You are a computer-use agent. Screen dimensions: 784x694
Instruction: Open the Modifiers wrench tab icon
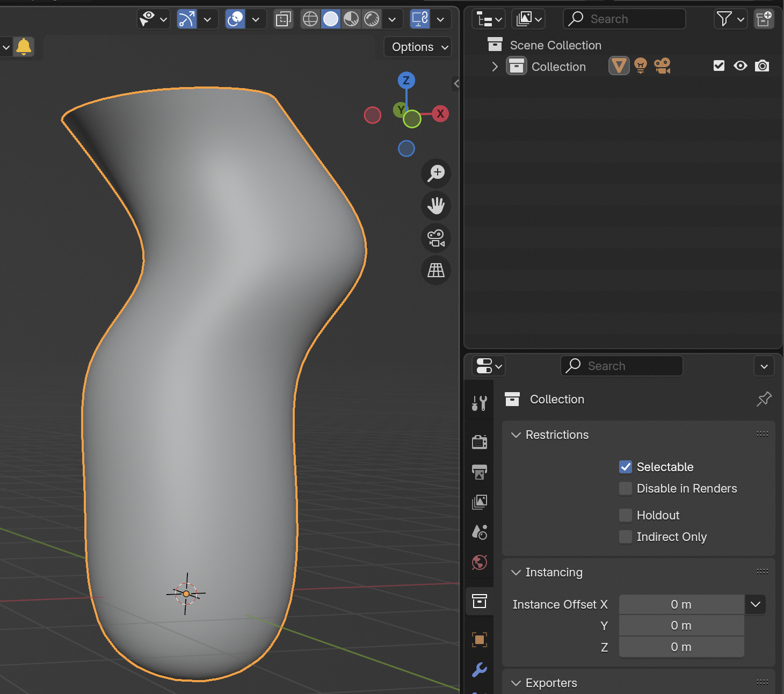480,669
